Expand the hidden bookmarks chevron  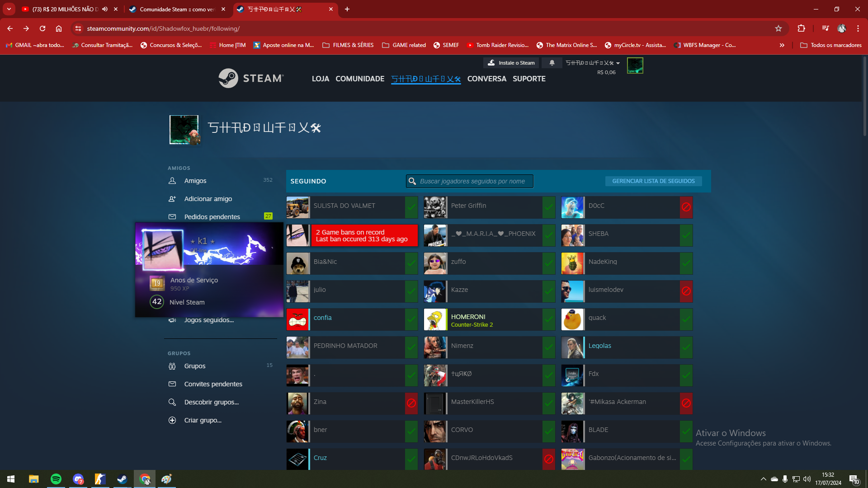point(782,45)
